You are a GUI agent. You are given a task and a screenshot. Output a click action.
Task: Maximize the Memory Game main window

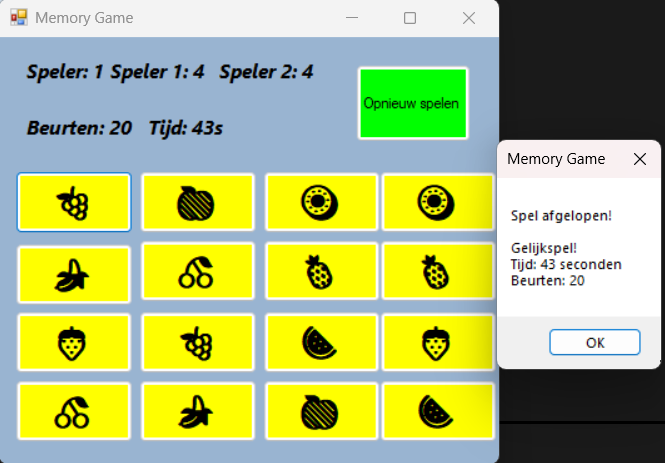[410, 18]
